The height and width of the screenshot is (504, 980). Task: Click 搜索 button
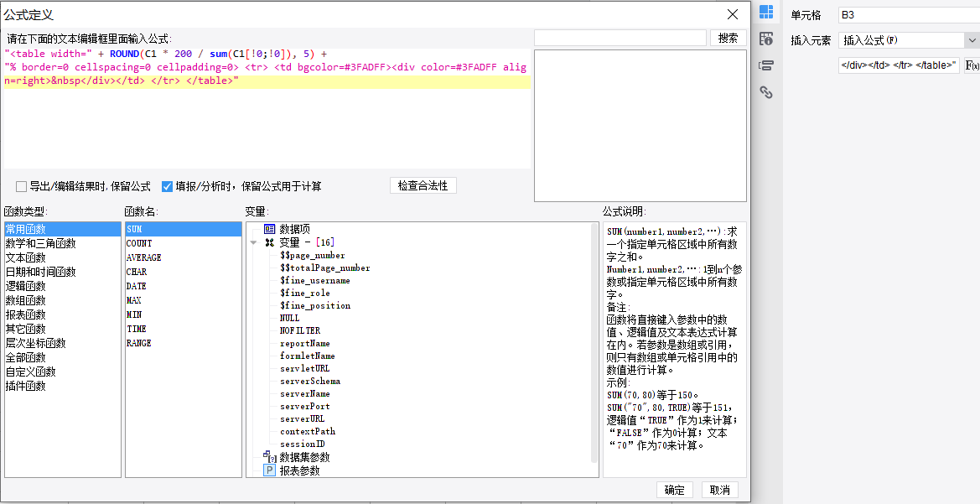pos(729,38)
